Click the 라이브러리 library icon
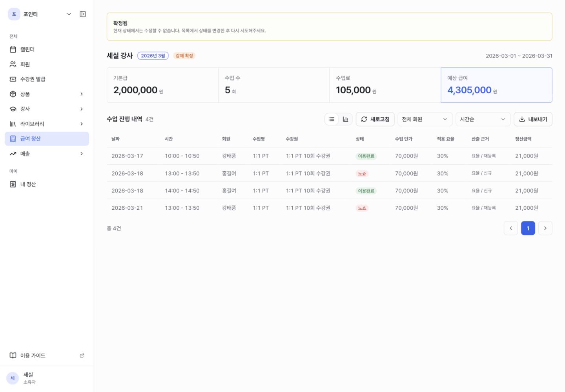Screen dimensions: 565x392 (x=13, y=124)
